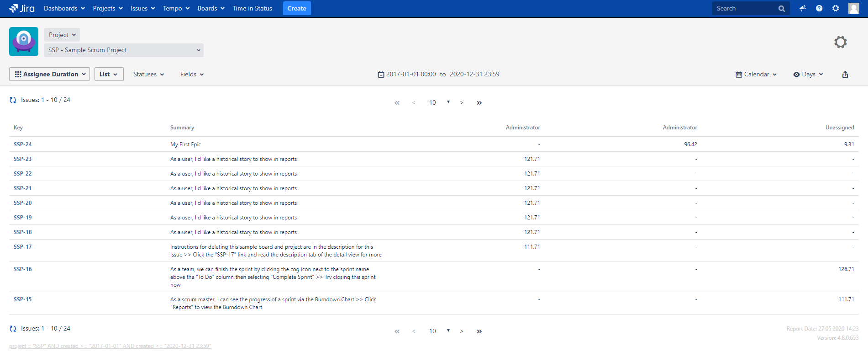This screenshot has width=868, height=363.
Task: Open the Dashboards menu
Action: click(x=64, y=8)
